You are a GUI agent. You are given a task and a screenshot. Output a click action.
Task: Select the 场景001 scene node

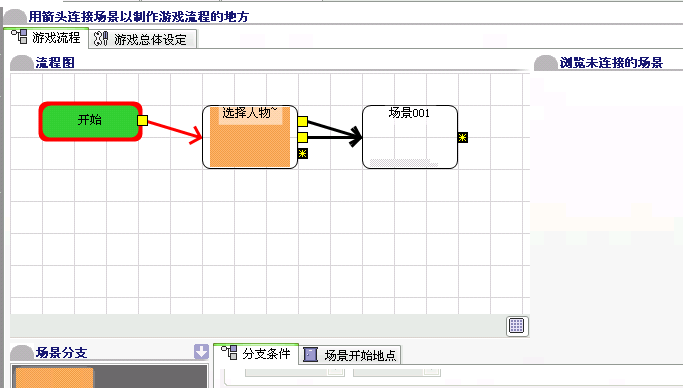(x=410, y=137)
